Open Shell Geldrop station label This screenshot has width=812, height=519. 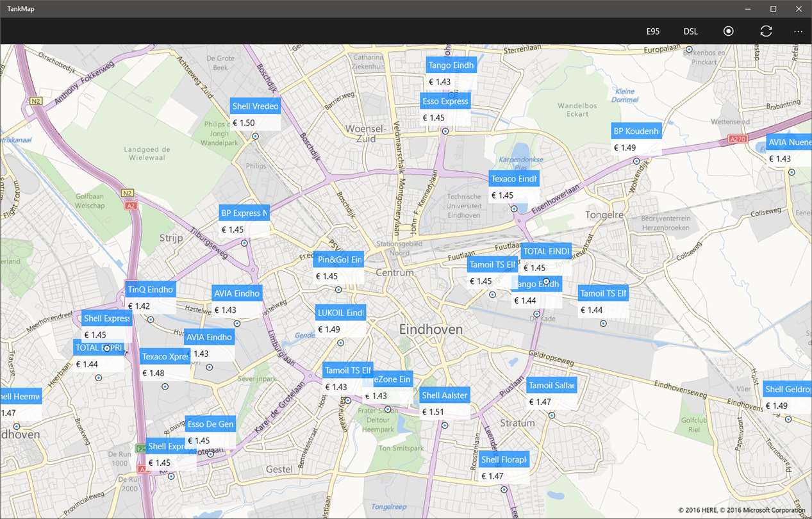787,389
